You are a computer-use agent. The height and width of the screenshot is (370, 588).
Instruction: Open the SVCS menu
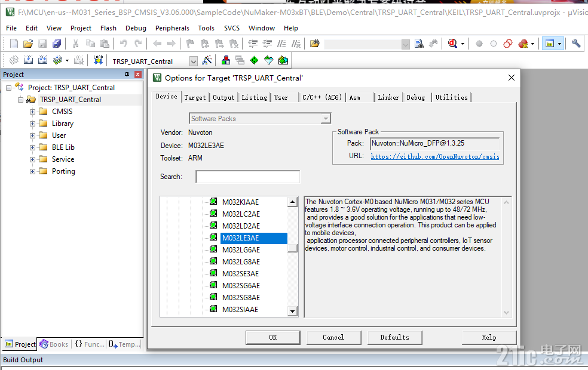(232, 28)
